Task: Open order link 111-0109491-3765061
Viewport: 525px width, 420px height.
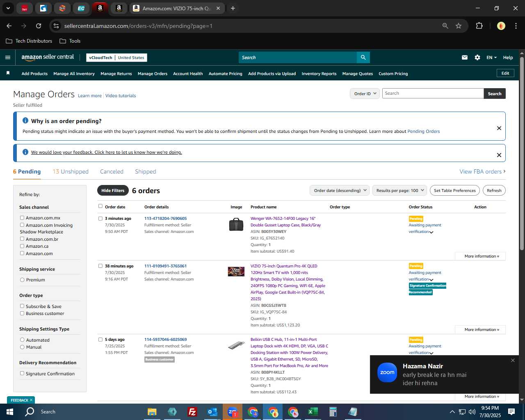Action: pos(165,266)
